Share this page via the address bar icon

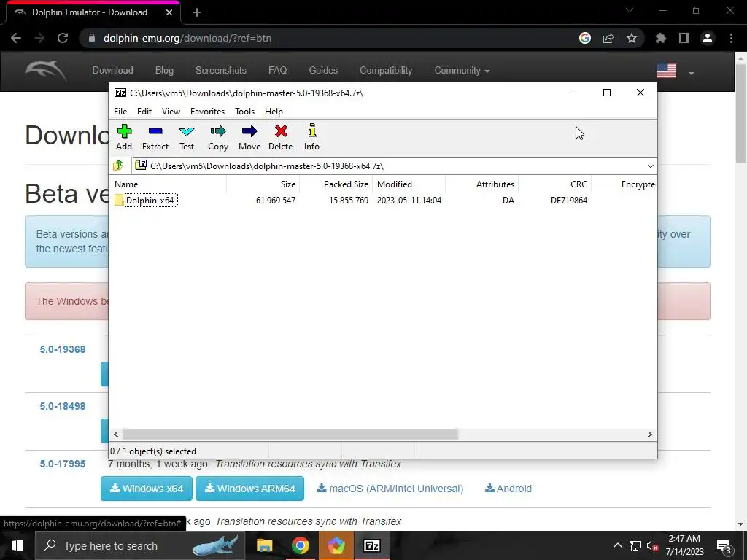coord(608,38)
